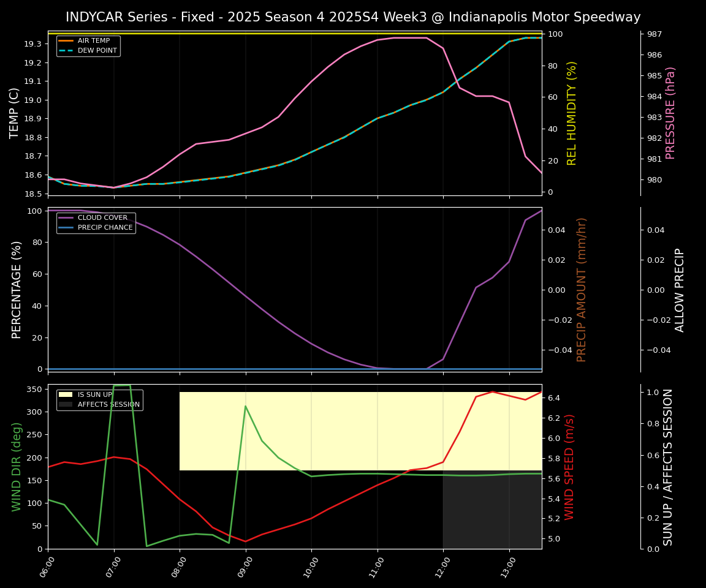Click the IS SUN UP legend label
The width and height of the screenshot is (706, 588).
point(95,394)
